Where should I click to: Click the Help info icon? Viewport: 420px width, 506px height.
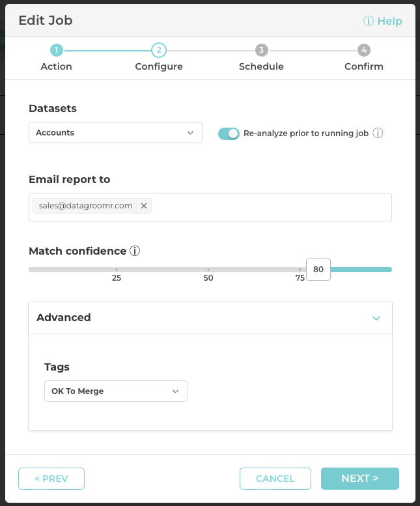click(x=369, y=21)
